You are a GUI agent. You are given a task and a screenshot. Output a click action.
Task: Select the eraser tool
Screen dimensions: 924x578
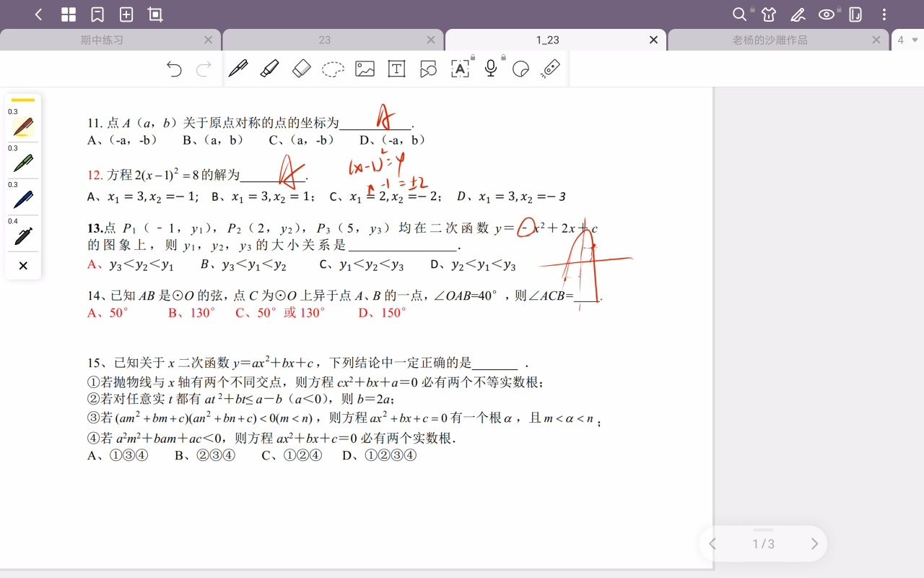301,69
